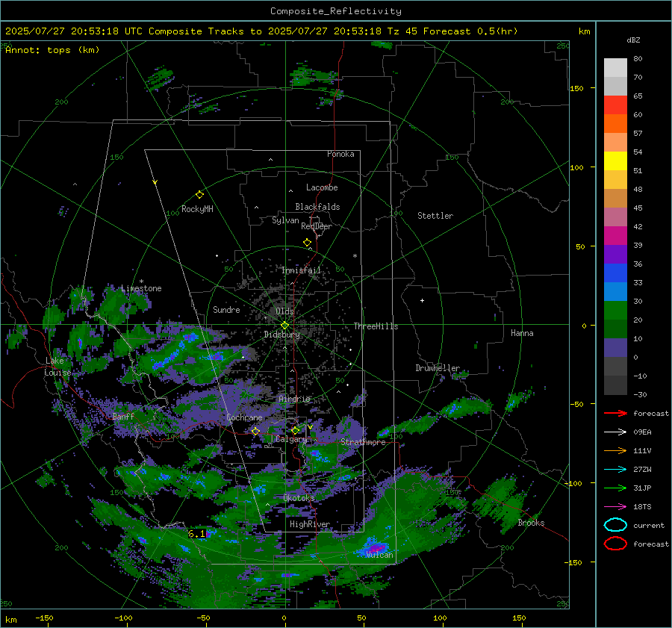Select the ThreeHills label

(x=376, y=326)
